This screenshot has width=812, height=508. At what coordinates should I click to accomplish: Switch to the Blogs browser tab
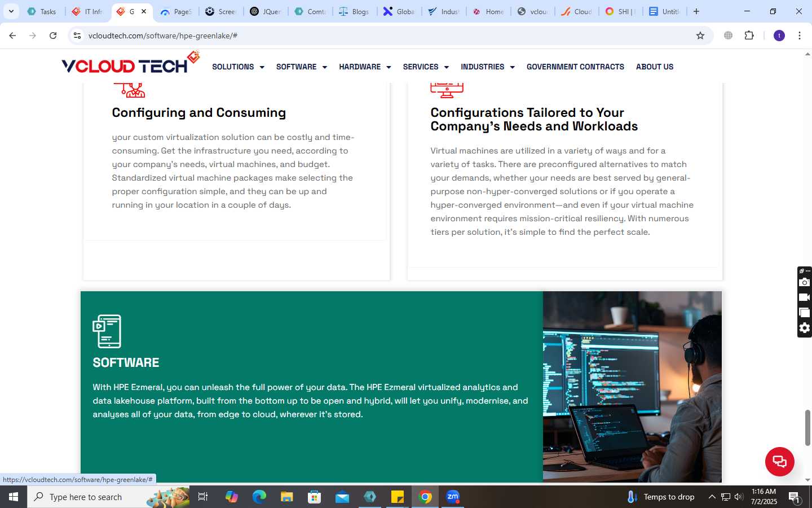[354, 11]
